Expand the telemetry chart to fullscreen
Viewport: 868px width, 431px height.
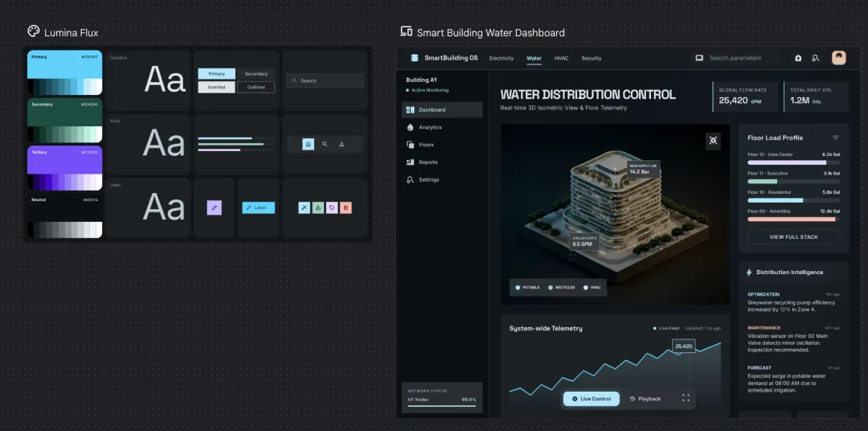tap(686, 398)
